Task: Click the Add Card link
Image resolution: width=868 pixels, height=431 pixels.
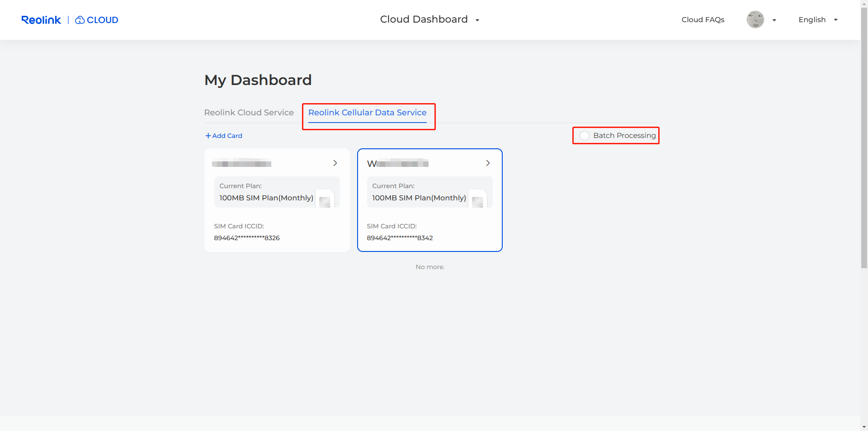Action: pyautogui.click(x=224, y=136)
